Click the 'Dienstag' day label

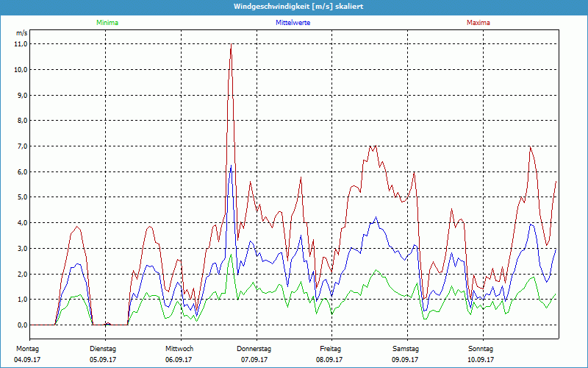pos(103,349)
